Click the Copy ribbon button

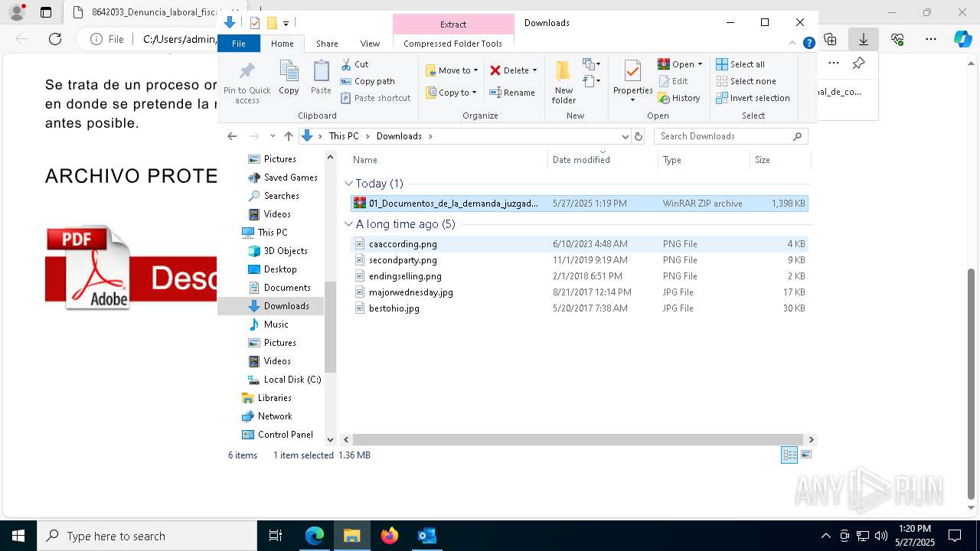[289, 78]
